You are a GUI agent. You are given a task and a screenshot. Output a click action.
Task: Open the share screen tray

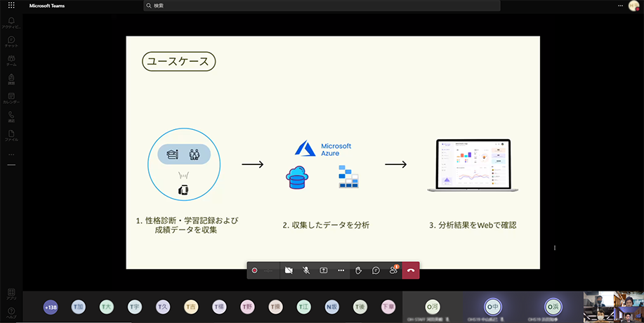pyautogui.click(x=324, y=270)
